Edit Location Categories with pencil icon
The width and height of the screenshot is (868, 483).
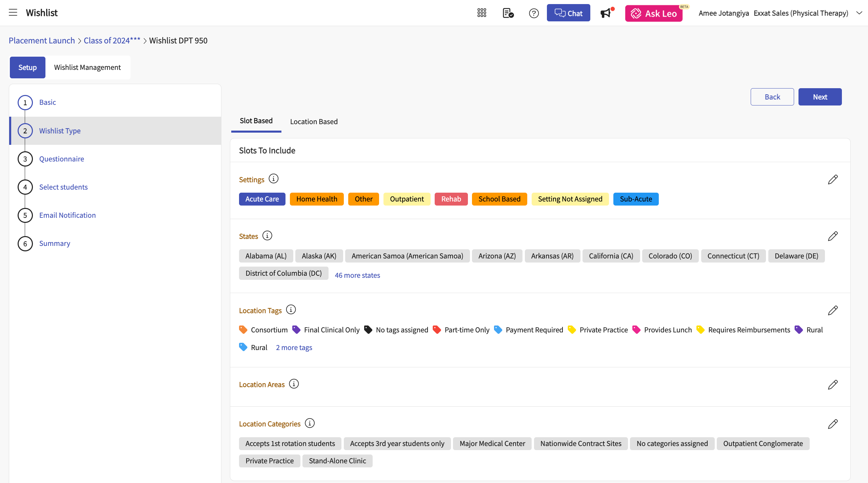click(832, 424)
